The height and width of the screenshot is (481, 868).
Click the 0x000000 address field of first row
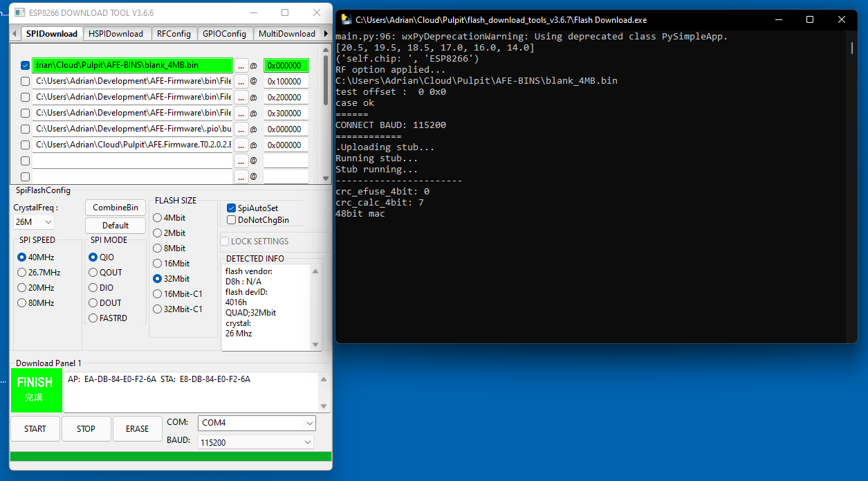point(285,66)
